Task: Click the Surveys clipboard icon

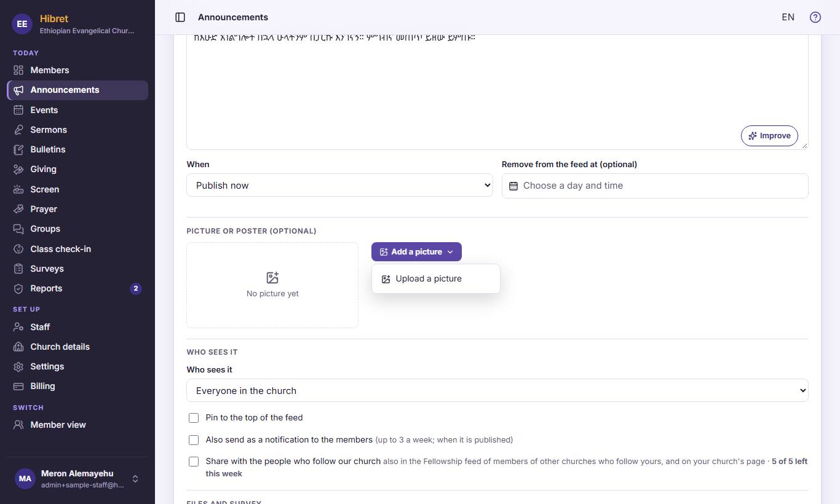Action: [x=18, y=269]
